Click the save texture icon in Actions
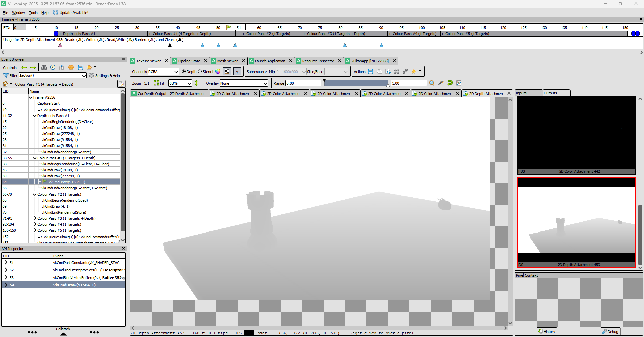 tap(370, 71)
